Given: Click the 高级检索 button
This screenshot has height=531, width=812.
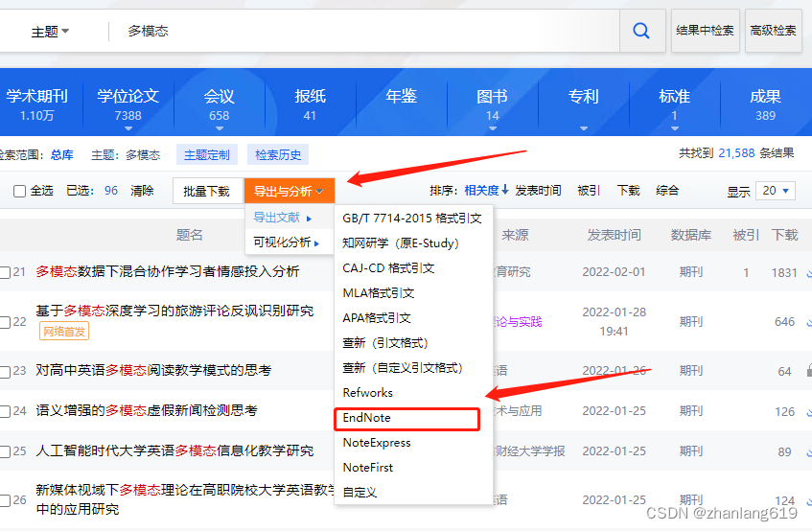Looking at the screenshot, I should 773,31.
